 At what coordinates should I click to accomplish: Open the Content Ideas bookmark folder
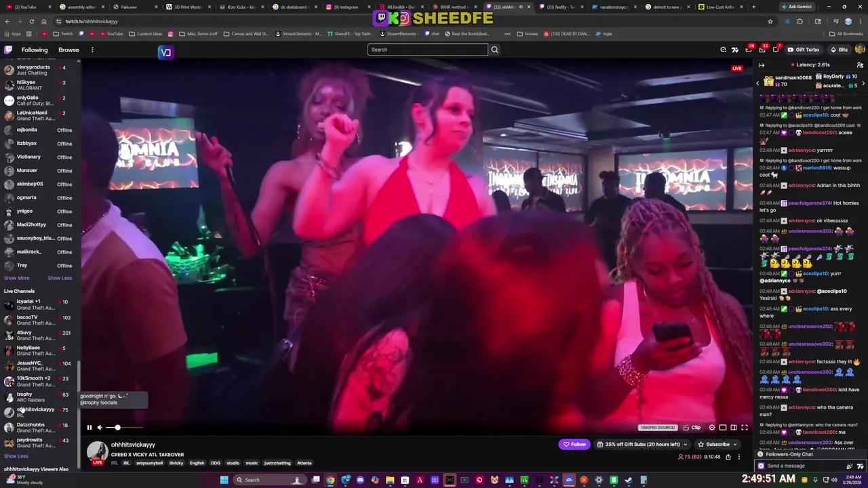(146, 33)
